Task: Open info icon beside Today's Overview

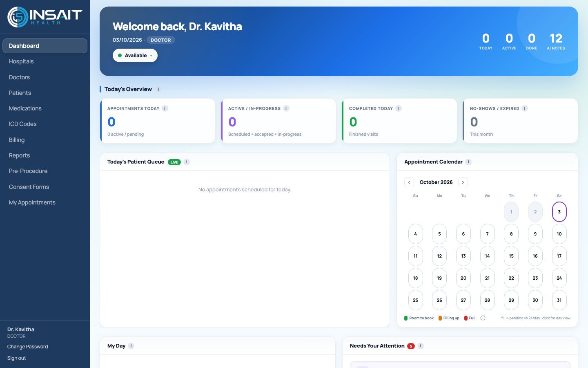Action: point(158,89)
